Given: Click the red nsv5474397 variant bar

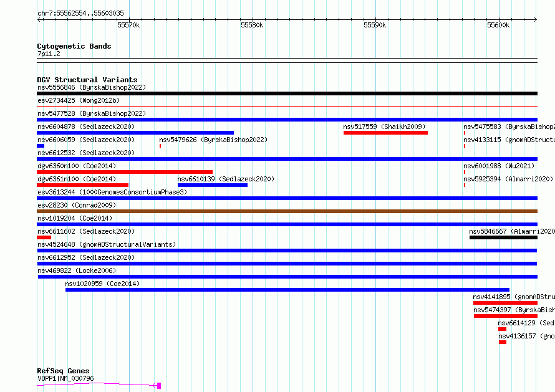Looking at the screenshot, I should [x=506, y=316].
